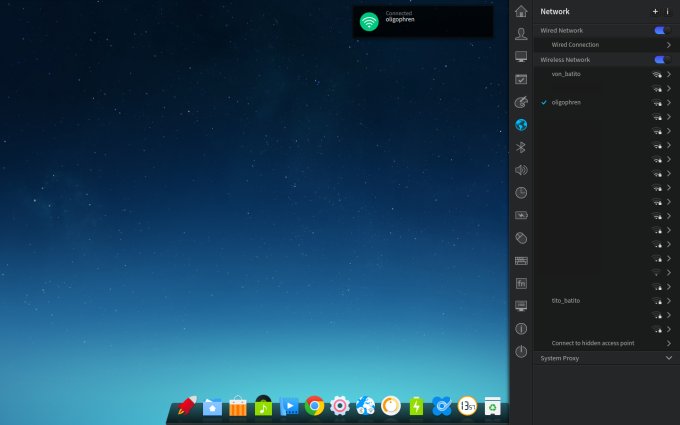
Task: Open Keyboard settings in the sidebar
Action: pyautogui.click(x=520, y=260)
